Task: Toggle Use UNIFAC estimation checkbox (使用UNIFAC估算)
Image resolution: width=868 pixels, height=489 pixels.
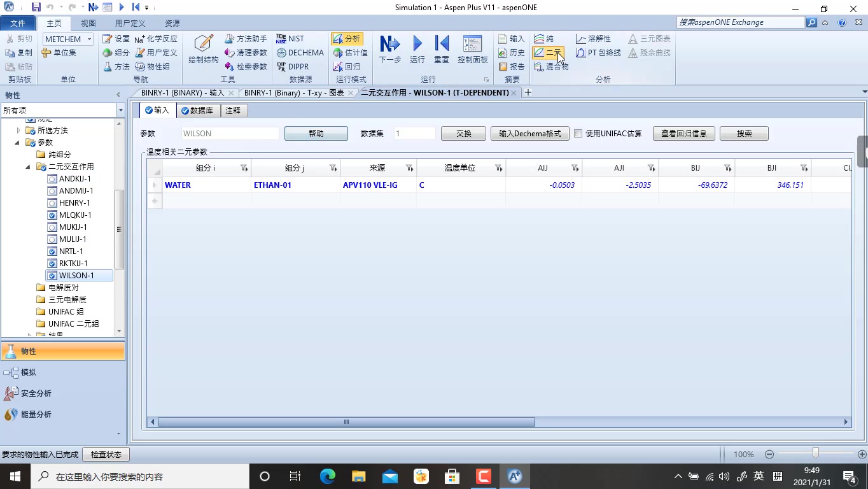Action: click(578, 134)
